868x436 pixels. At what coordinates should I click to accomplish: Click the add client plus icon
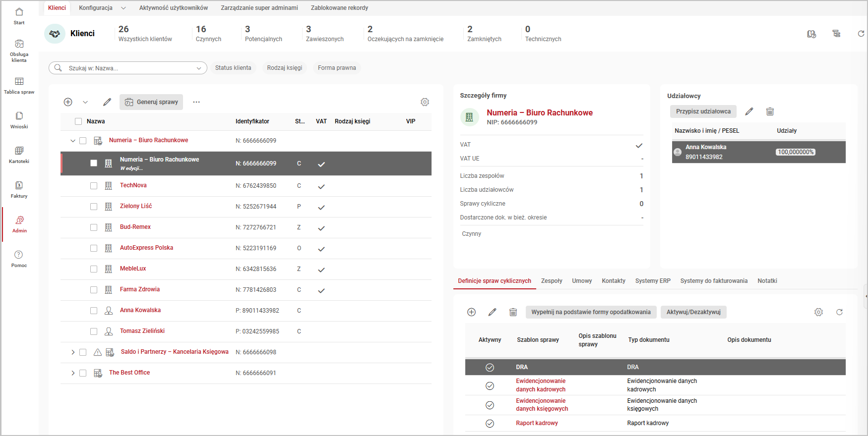(x=68, y=102)
